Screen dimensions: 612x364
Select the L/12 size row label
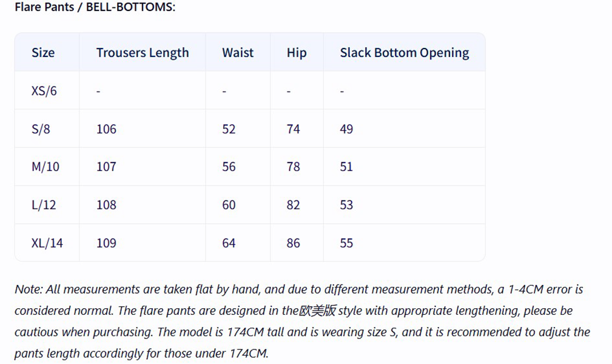[44, 205]
